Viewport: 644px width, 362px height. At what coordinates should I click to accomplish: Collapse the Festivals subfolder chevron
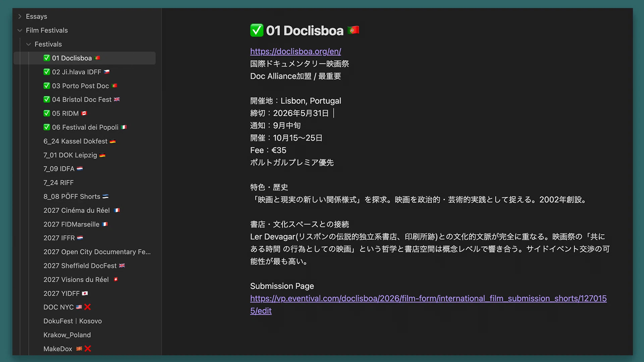pyautogui.click(x=29, y=44)
